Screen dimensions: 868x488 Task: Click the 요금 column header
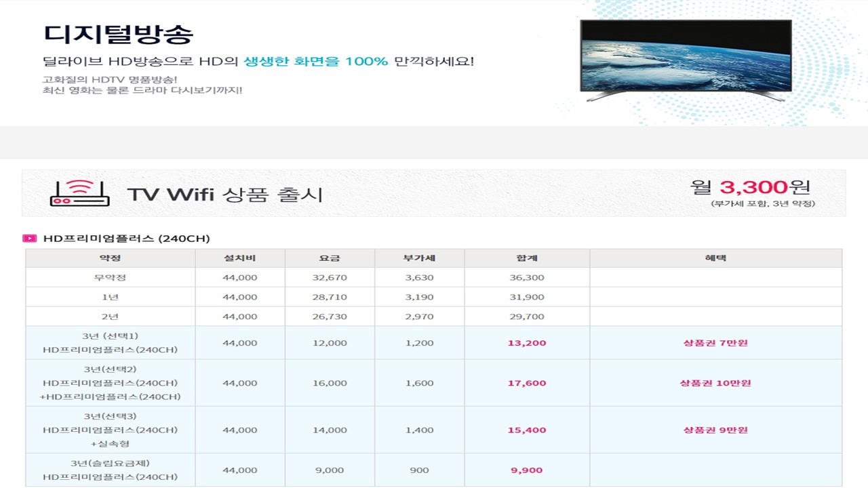click(330, 258)
